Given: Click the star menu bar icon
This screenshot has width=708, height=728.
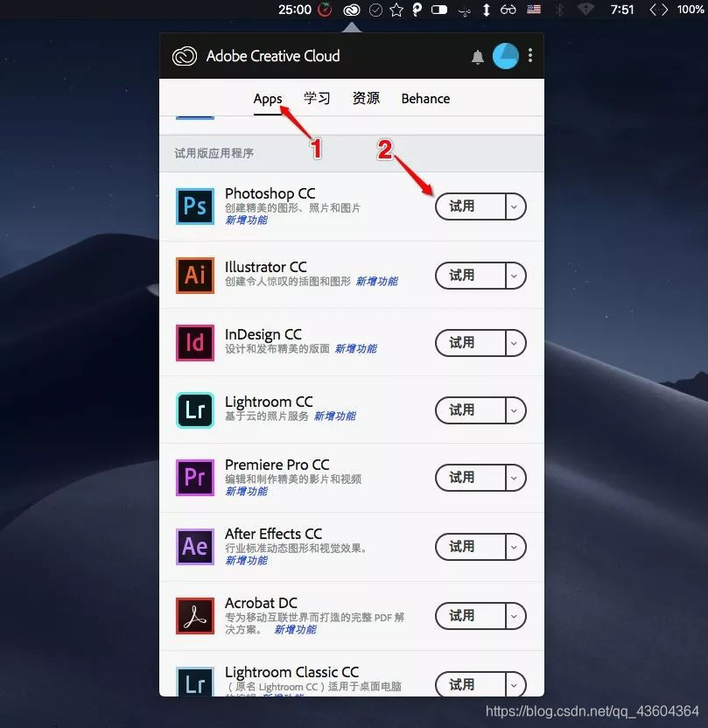Looking at the screenshot, I should pyautogui.click(x=396, y=10).
